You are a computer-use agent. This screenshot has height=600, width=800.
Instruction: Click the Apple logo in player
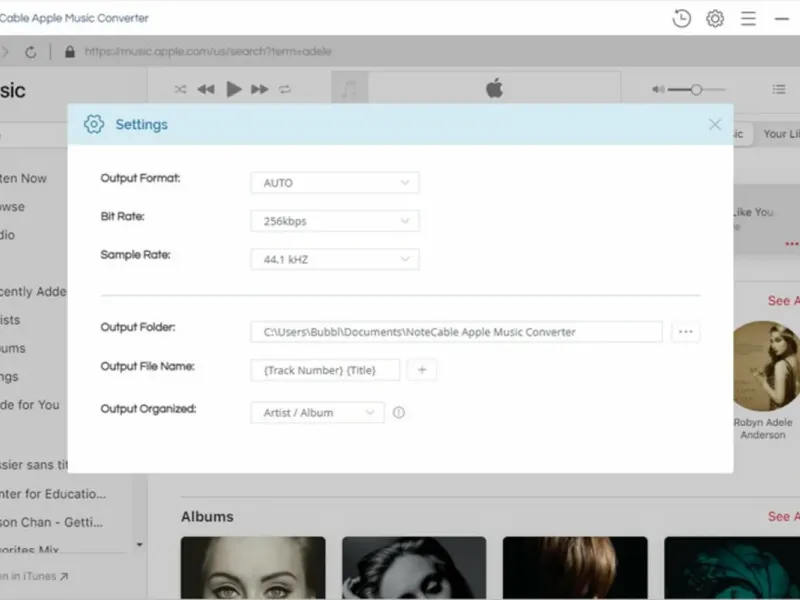[x=494, y=88]
